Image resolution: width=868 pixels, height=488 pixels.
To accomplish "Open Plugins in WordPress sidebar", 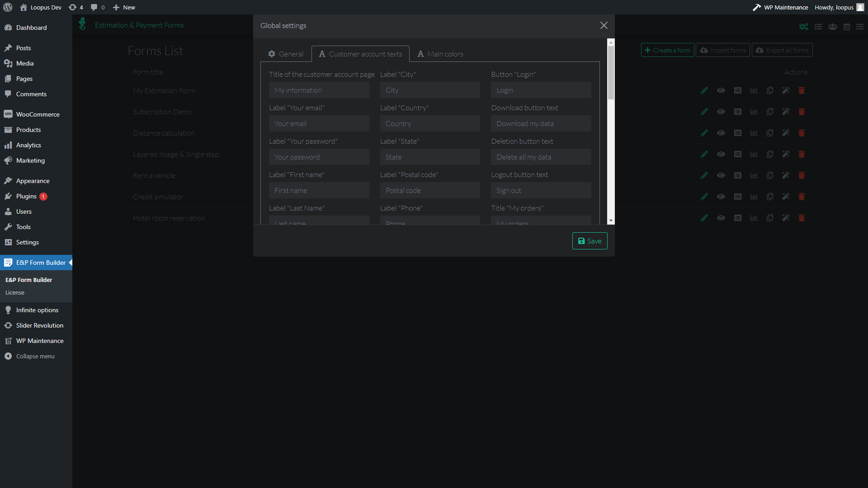I will point(26,196).
